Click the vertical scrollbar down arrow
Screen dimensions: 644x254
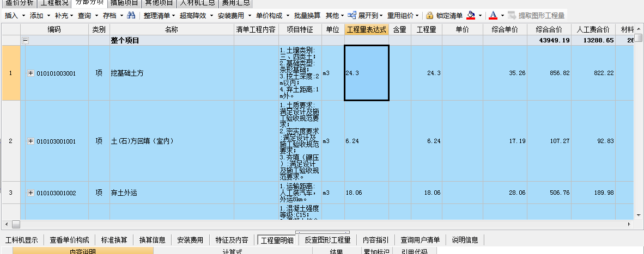point(639,215)
